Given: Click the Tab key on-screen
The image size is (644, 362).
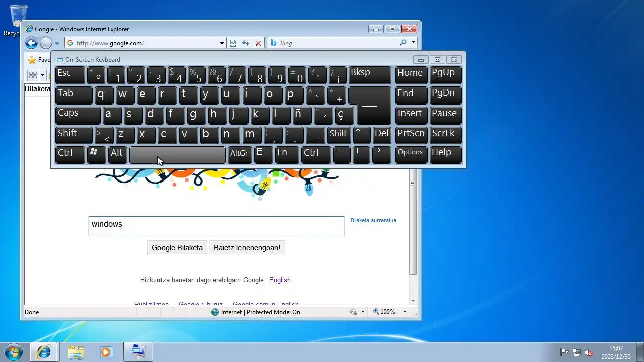Looking at the screenshot, I should click(74, 95).
